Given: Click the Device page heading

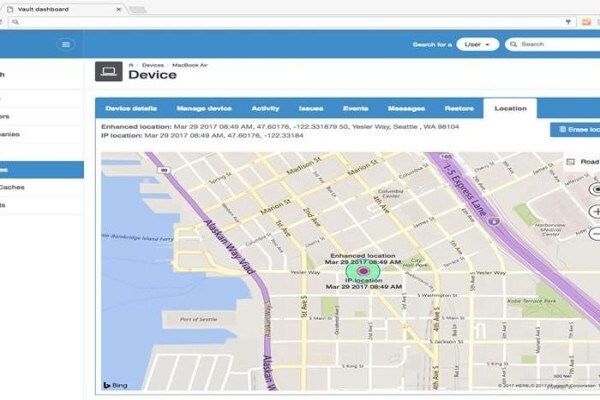Looking at the screenshot, I should pyautogui.click(x=152, y=75).
